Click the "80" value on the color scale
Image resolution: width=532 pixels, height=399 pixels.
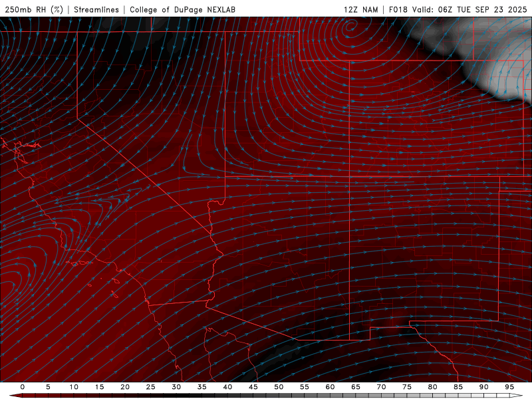pos(432,387)
